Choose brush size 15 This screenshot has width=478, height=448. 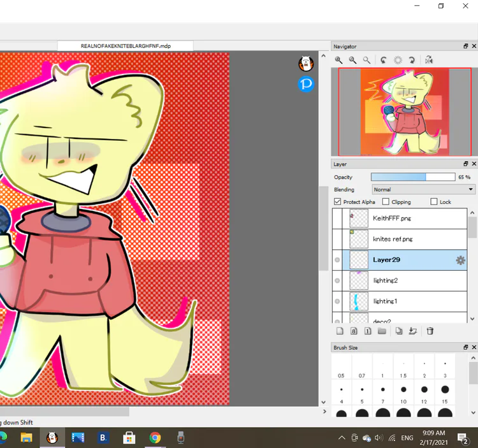click(x=445, y=393)
